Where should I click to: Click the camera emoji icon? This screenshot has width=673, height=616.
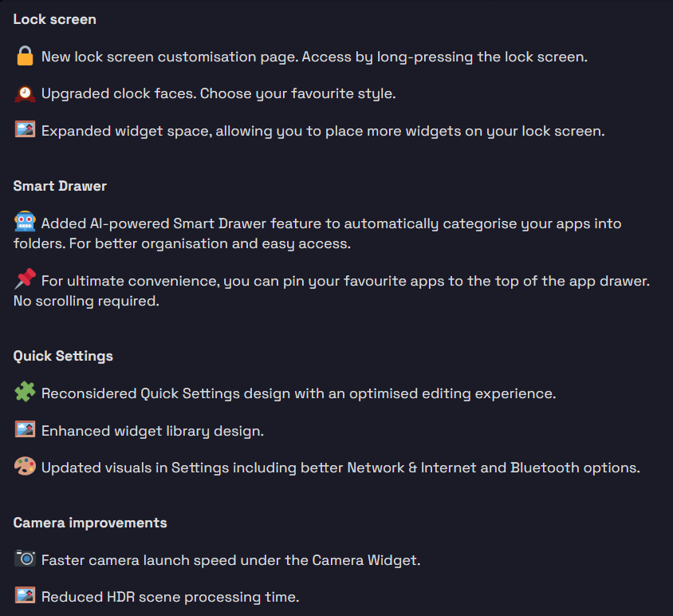tap(25, 559)
